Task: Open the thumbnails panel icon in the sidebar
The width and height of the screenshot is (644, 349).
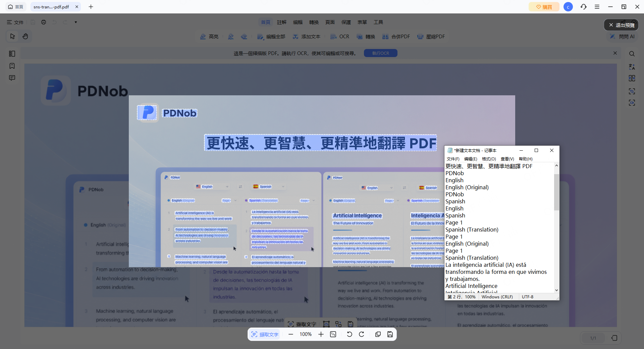Action: [12, 54]
